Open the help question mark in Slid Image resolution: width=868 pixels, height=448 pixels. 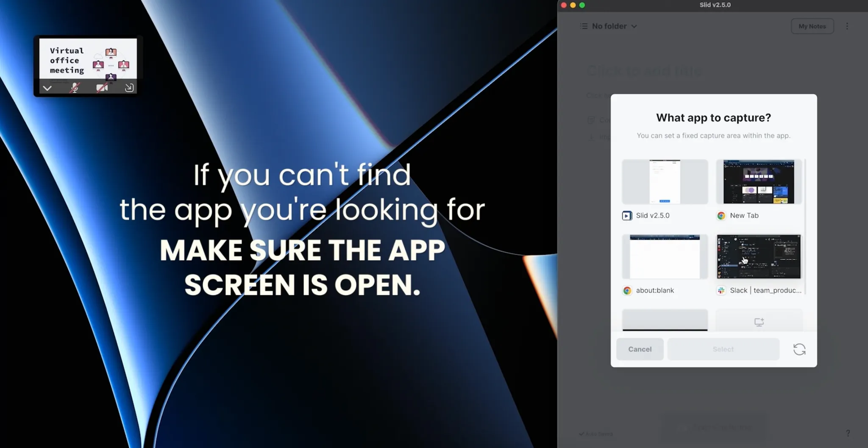[848, 433]
